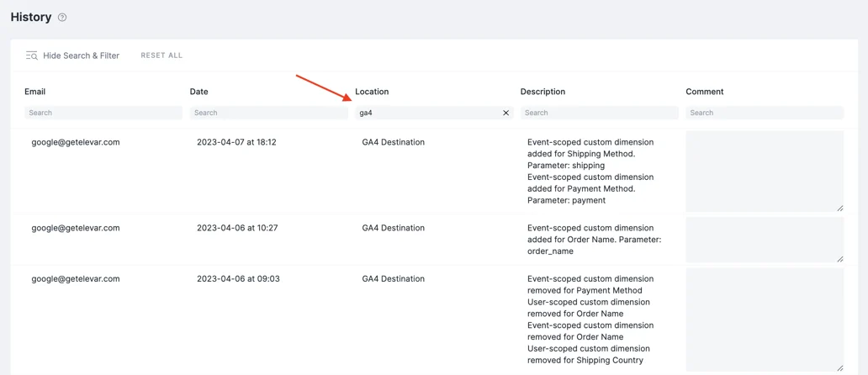Click the Email column header
The height and width of the screenshot is (375, 868).
click(x=35, y=92)
